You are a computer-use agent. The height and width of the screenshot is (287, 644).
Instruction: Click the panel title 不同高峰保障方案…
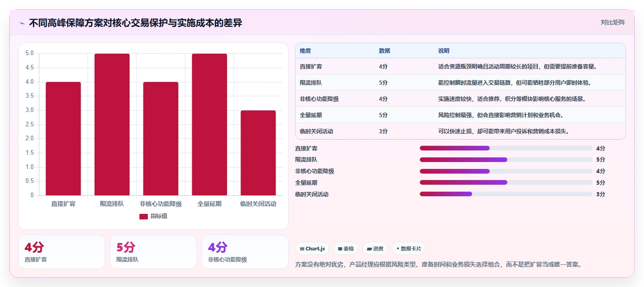(135, 23)
